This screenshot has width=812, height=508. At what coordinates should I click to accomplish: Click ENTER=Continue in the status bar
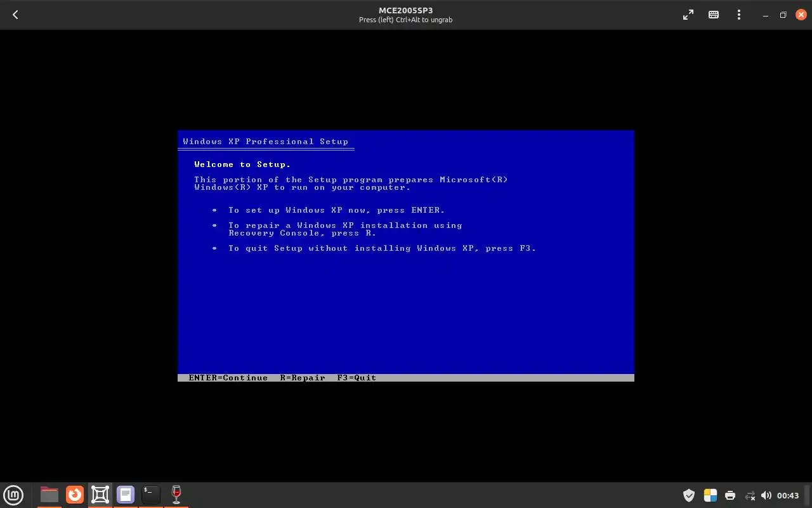tap(228, 378)
